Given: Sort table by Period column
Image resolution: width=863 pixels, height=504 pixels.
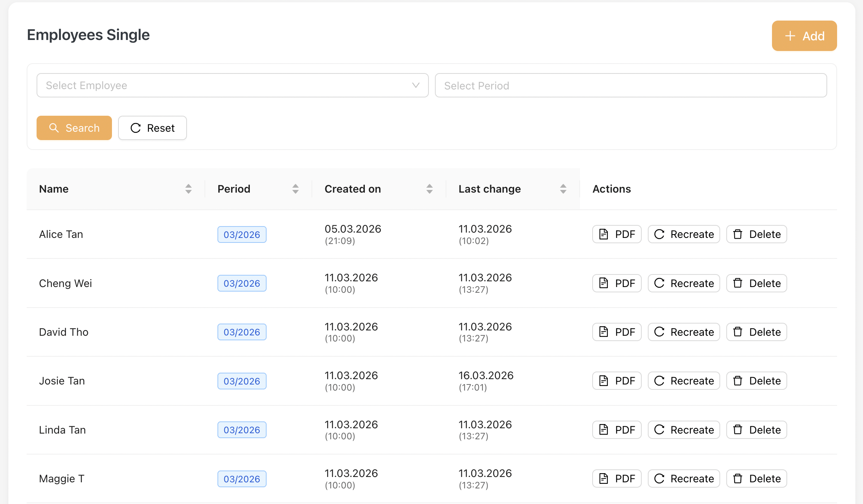Looking at the screenshot, I should point(295,189).
